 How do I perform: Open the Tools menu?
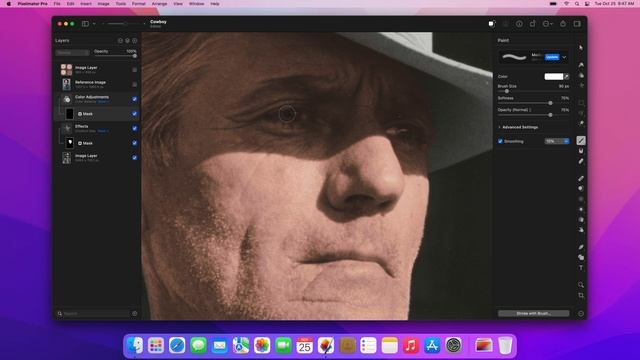point(121,4)
